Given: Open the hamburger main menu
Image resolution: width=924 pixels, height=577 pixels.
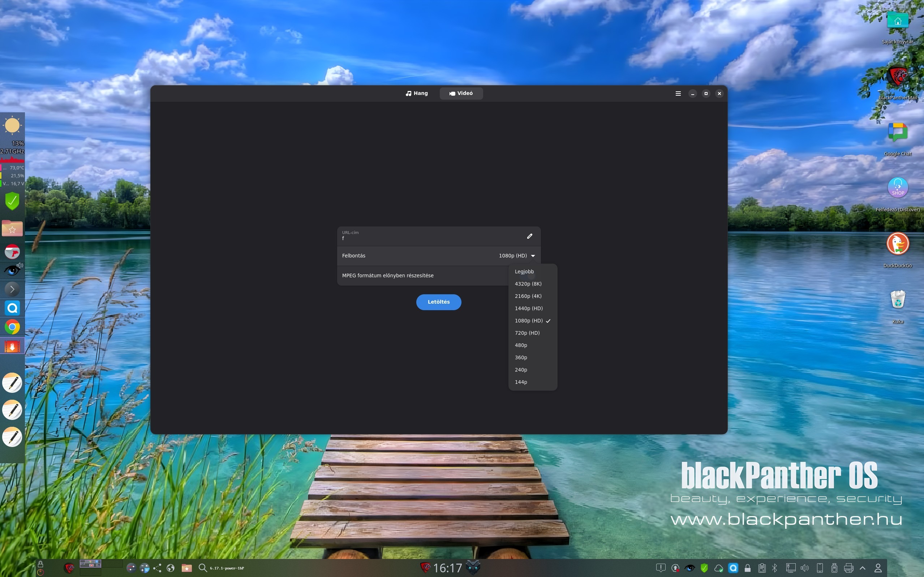Looking at the screenshot, I should [678, 94].
